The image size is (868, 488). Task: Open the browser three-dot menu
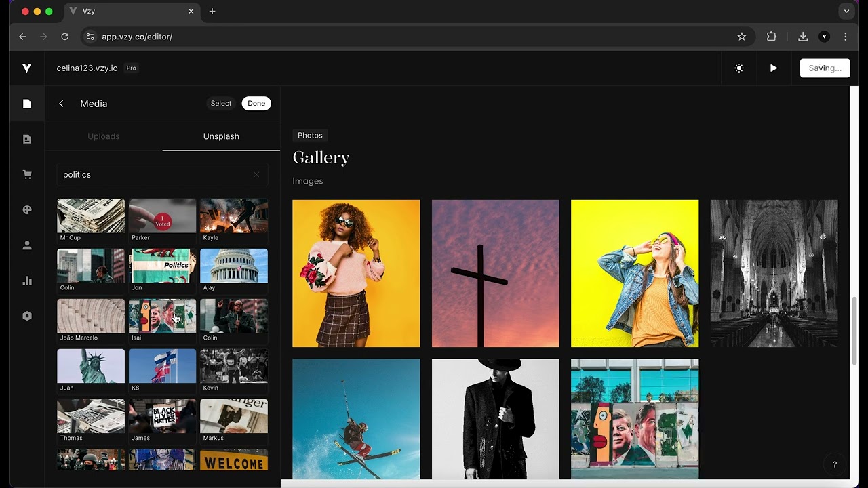pos(845,37)
